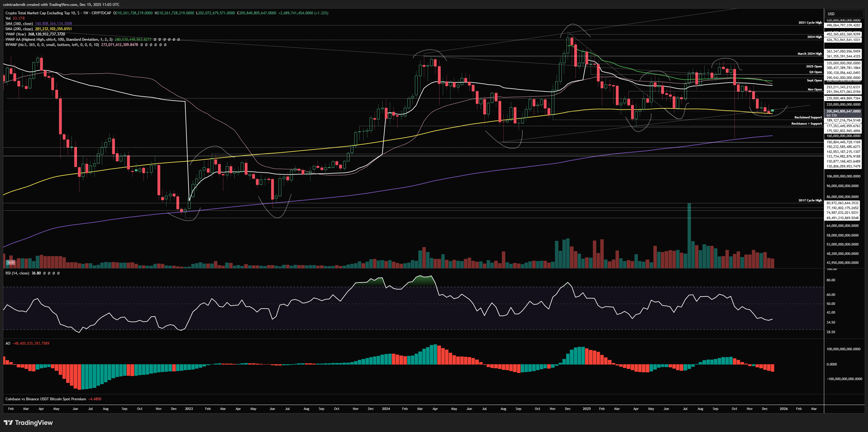The image size is (868, 432).
Task: Select the 2017 Cycle High line label
Action: tap(810, 200)
